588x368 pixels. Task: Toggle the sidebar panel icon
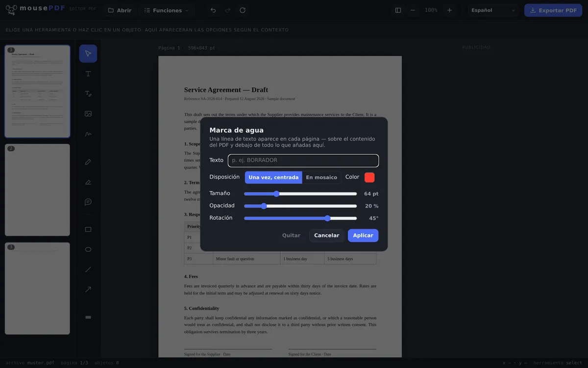coord(398,10)
